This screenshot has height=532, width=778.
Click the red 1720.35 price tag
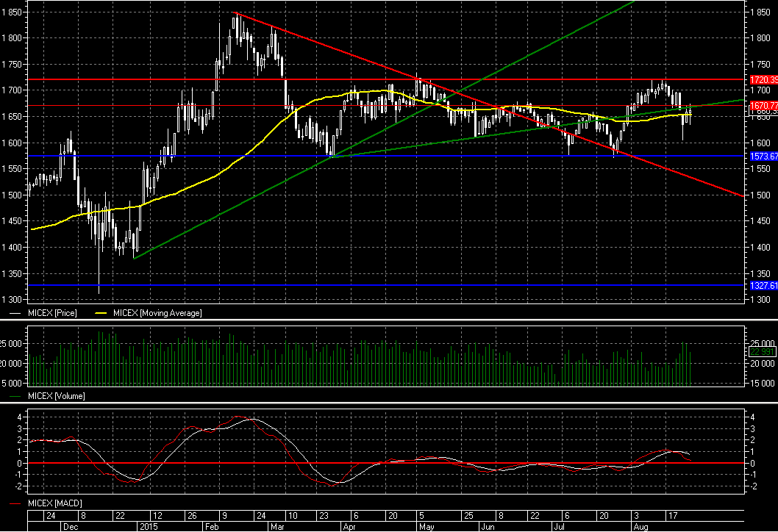763,79
